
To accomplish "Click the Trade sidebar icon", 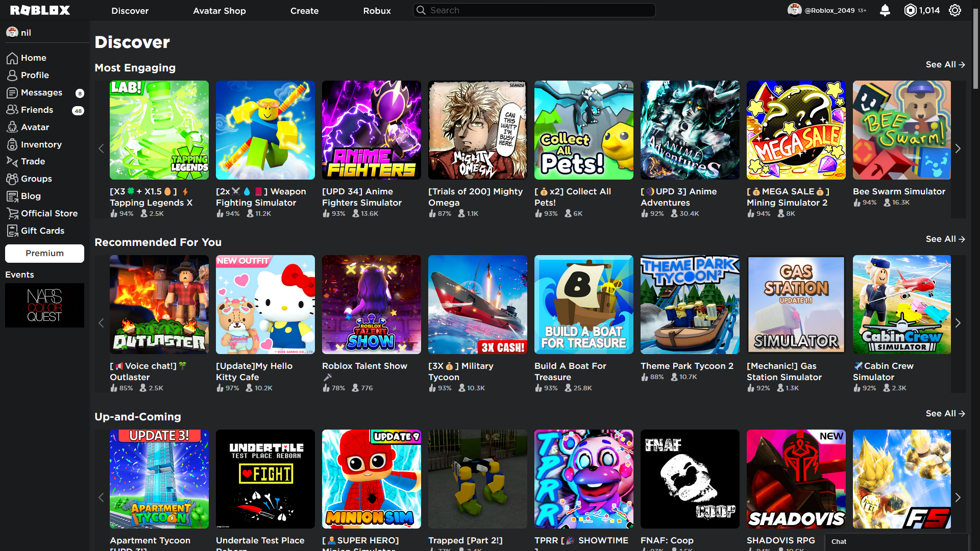I will 12,162.
